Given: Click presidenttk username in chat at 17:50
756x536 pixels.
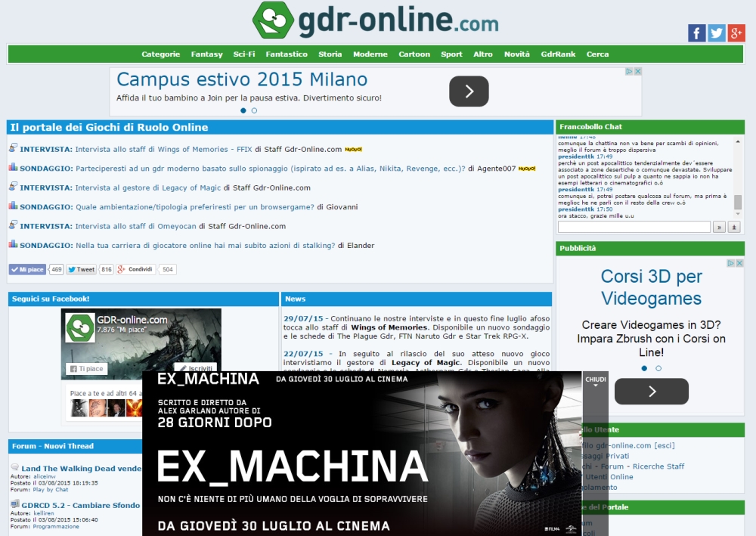Looking at the screenshot, I should tap(575, 209).
